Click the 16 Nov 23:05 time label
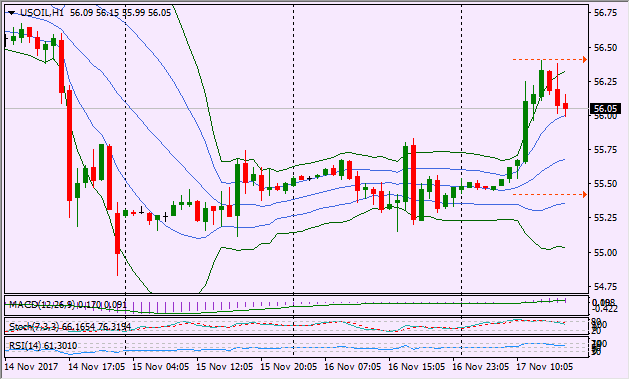This screenshot has height=380, width=630. click(x=481, y=367)
